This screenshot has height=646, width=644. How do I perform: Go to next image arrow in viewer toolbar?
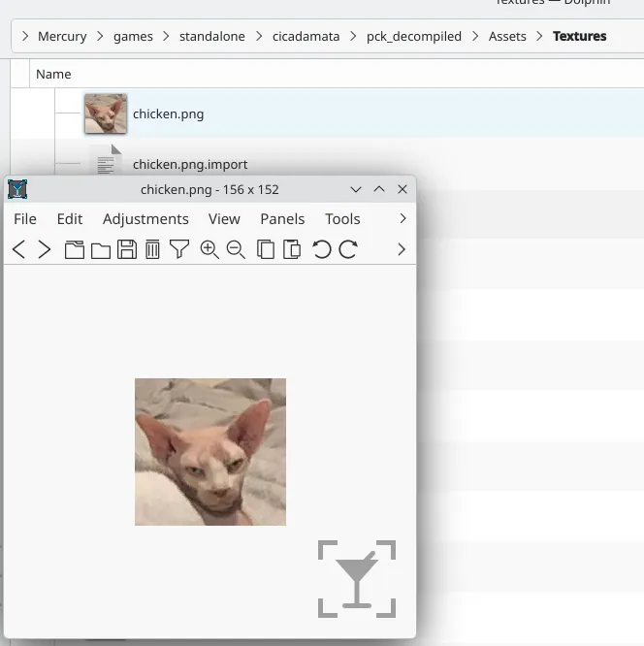pos(44,249)
